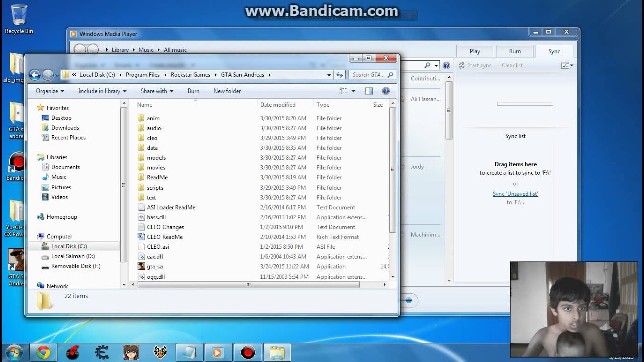The width and height of the screenshot is (644, 362).
Task: Select Local Disk (C:) in navigation pane
Action: [x=69, y=246]
